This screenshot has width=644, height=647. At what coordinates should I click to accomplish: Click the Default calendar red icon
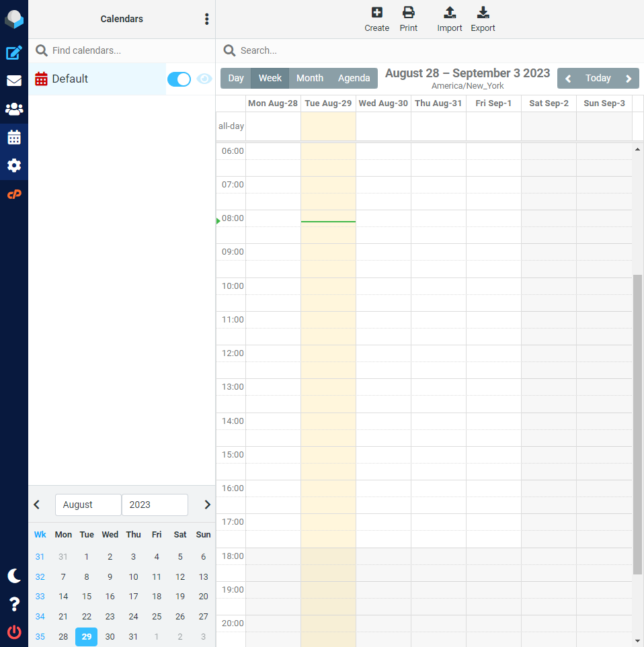tap(41, 79)
